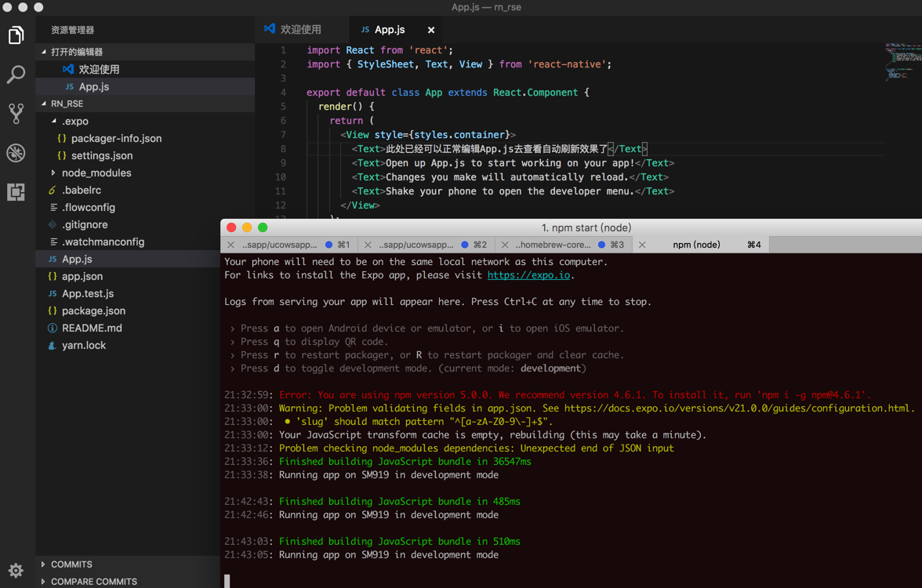
Task: Collapse the RN_RSE project folder
Action: [x=67, y=103]
